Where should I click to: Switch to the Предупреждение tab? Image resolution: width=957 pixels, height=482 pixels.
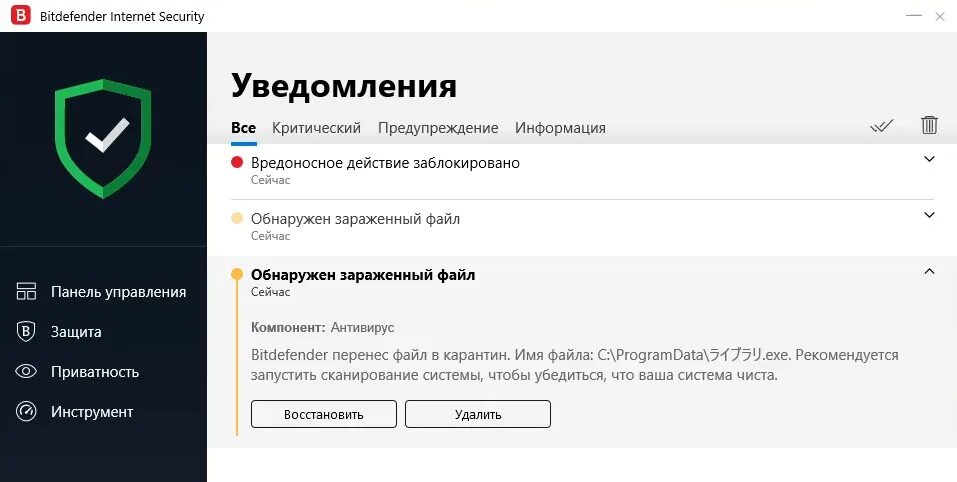coord(438,128)
